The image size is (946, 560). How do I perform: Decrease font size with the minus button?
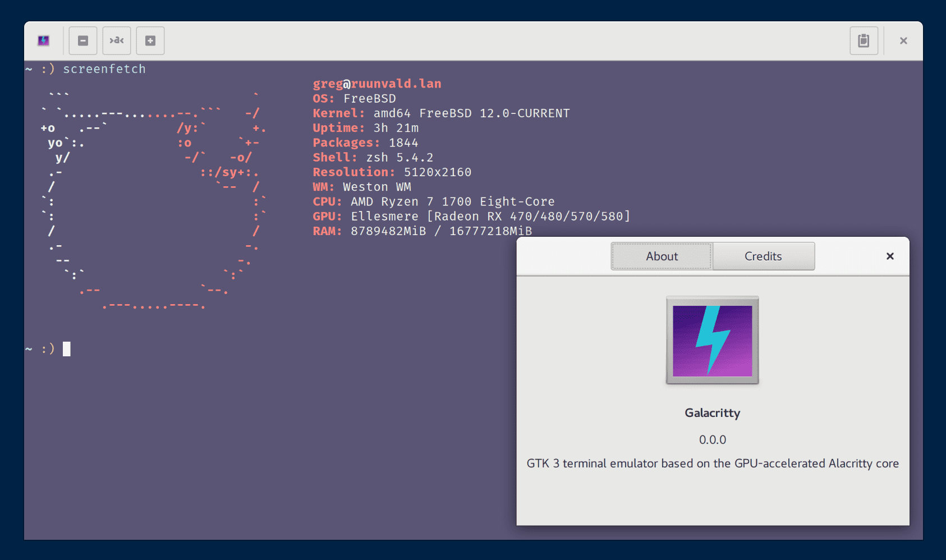pyautogui.click(x=83, y=40)
